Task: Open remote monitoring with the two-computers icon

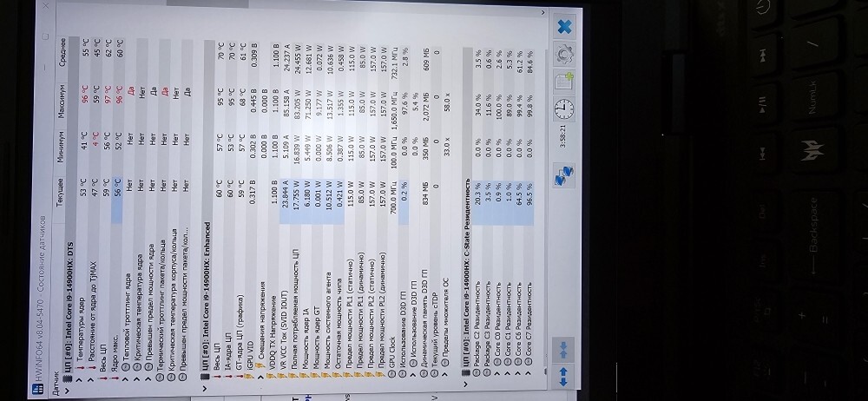Action: coord(564,176)
